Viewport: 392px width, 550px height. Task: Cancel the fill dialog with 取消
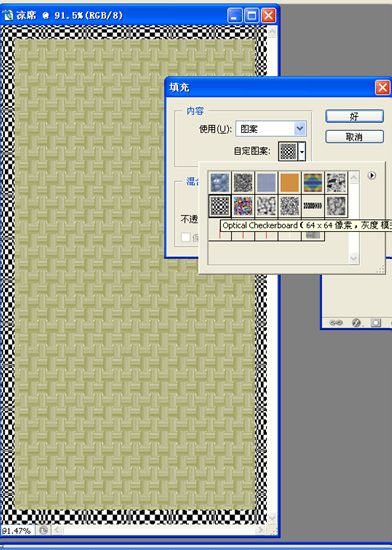point(354,136)
